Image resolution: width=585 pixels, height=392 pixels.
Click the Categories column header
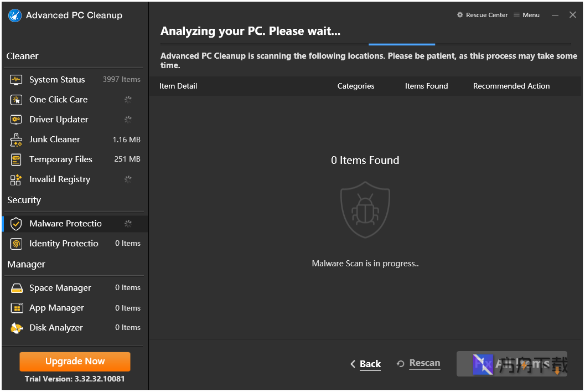pos(356,86)
